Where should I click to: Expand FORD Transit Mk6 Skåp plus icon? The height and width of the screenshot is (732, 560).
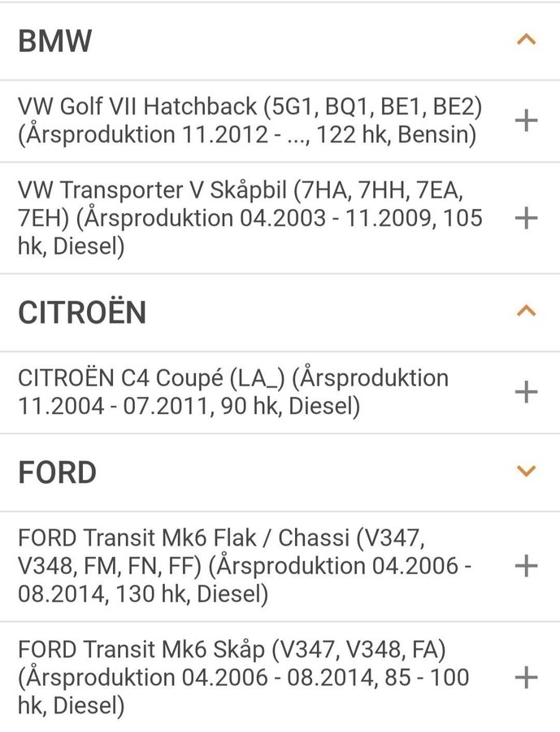(x=526, y=678)
